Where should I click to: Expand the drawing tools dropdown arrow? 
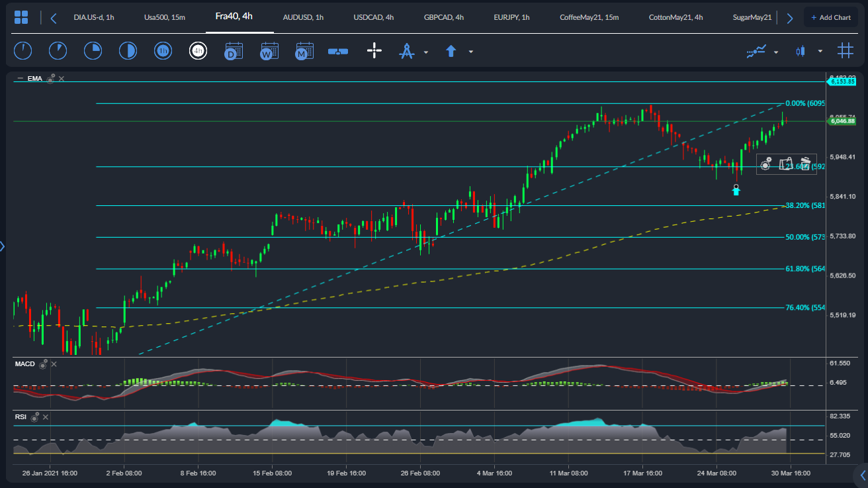[425, 52]
